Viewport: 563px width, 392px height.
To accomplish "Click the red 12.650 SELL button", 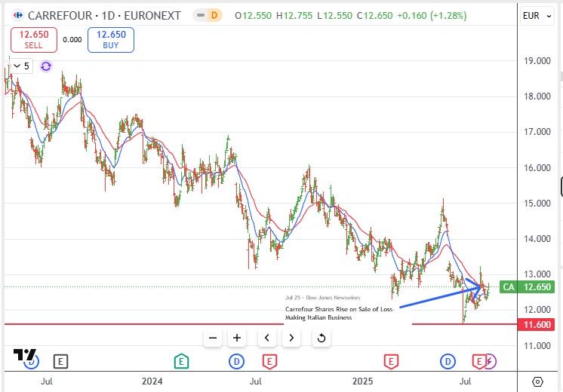I will (x=34, y=40).
